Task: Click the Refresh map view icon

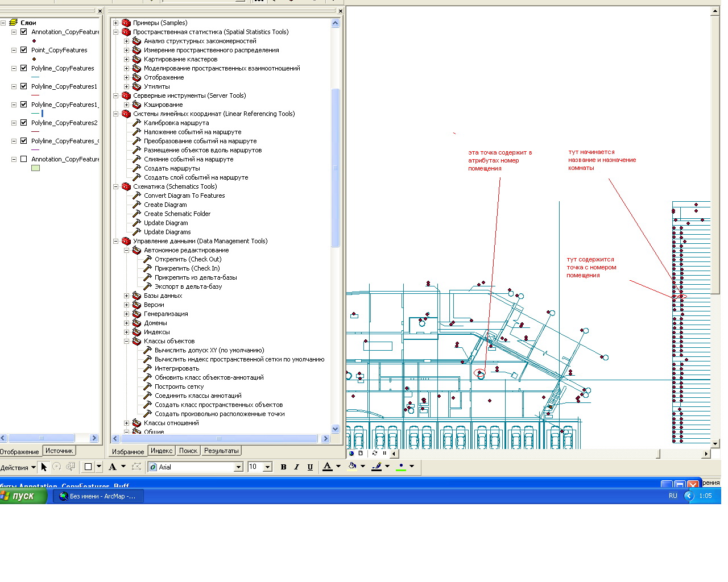Action: point(374,454)
